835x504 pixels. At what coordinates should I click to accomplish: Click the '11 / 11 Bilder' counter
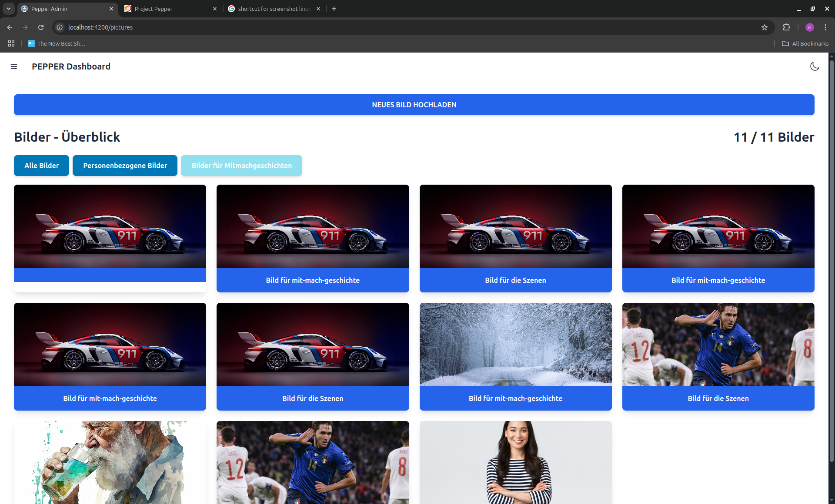774,137
